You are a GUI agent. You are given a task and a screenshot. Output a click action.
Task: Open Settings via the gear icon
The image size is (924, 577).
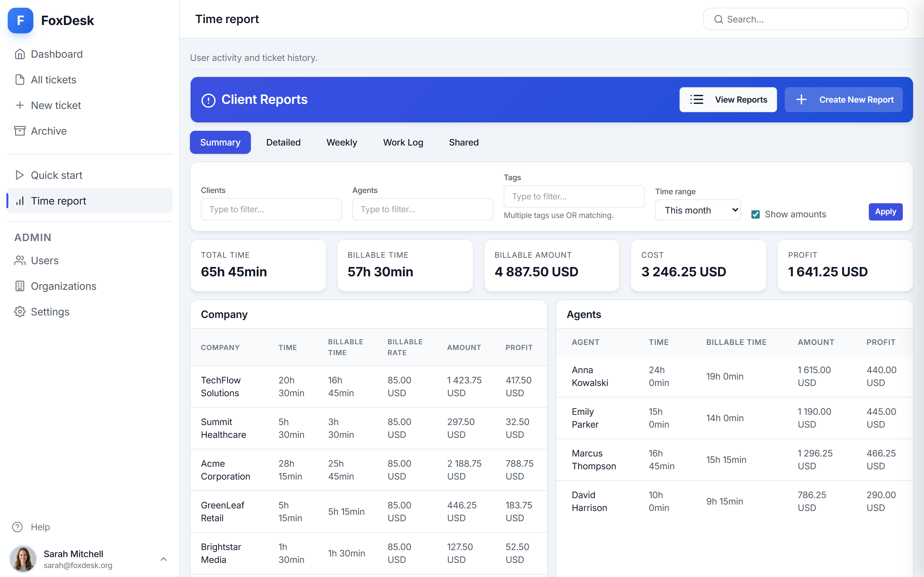click(x=20, y=311)
